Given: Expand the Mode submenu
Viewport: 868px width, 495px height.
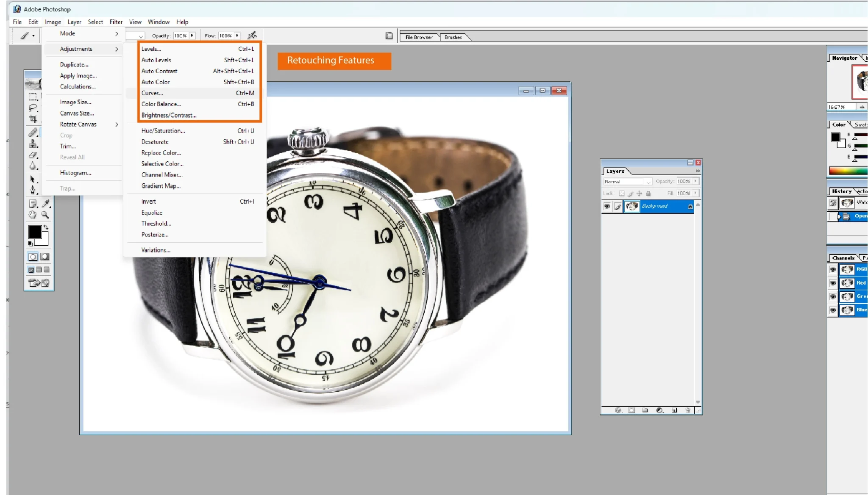Looking at the screenshot, I should click(x=83, y=33).
